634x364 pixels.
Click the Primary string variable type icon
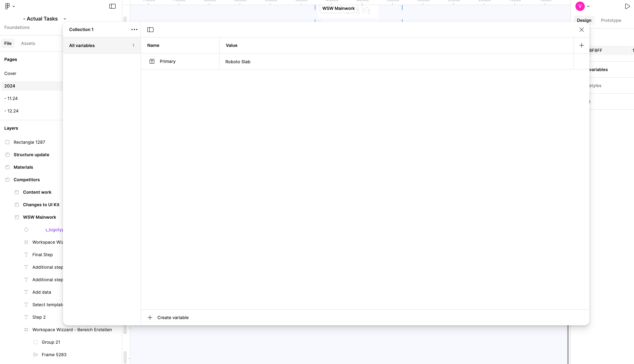152,62
